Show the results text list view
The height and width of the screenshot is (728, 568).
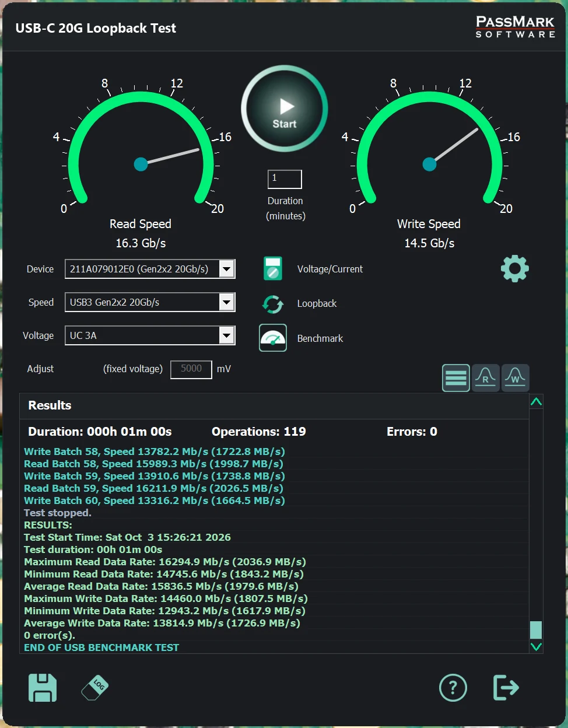coord(456,377)
